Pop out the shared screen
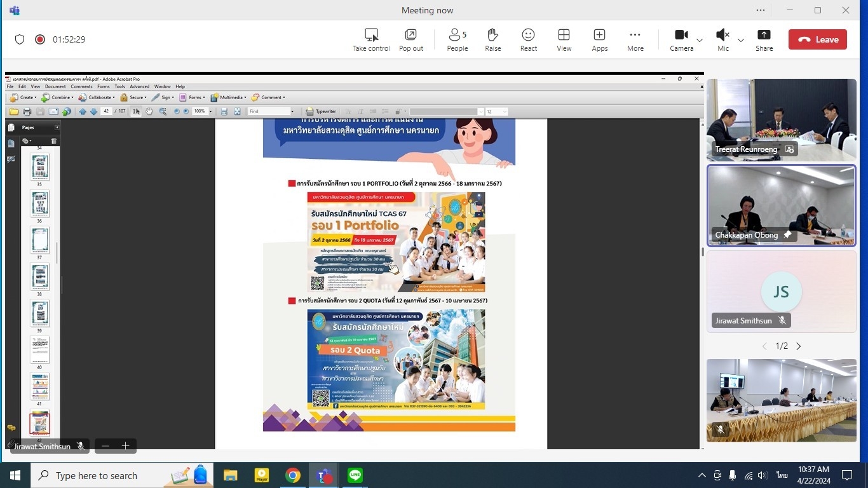 pyautogui.click(x=411, y=39)
